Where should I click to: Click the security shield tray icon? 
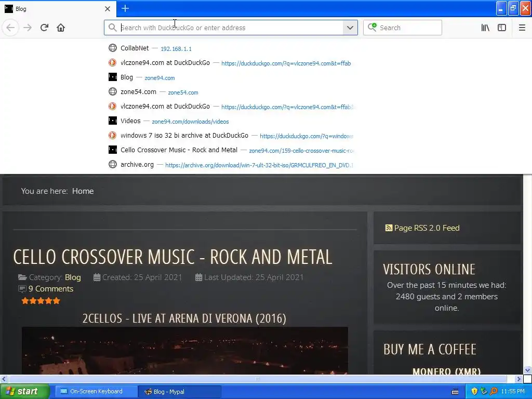(x=474, y=392)
